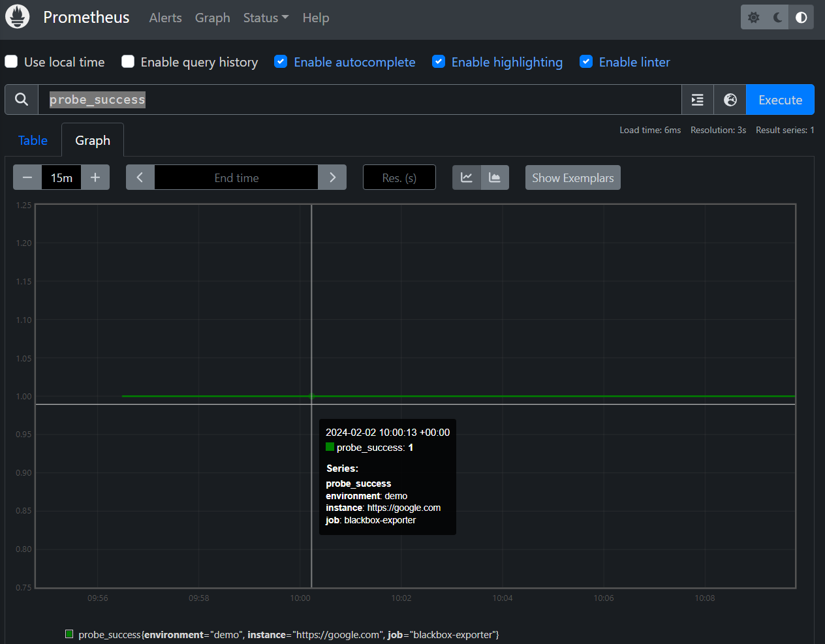
Task: Click the Show Exemplars button
Action: coord(572,177)
